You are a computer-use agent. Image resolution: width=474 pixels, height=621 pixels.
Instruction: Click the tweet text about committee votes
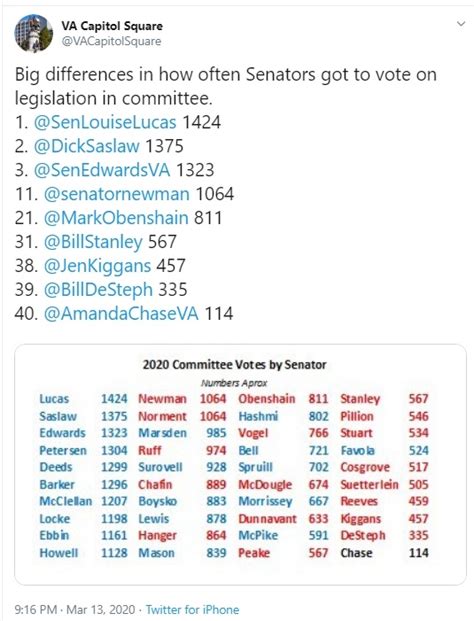coord(226,86)
